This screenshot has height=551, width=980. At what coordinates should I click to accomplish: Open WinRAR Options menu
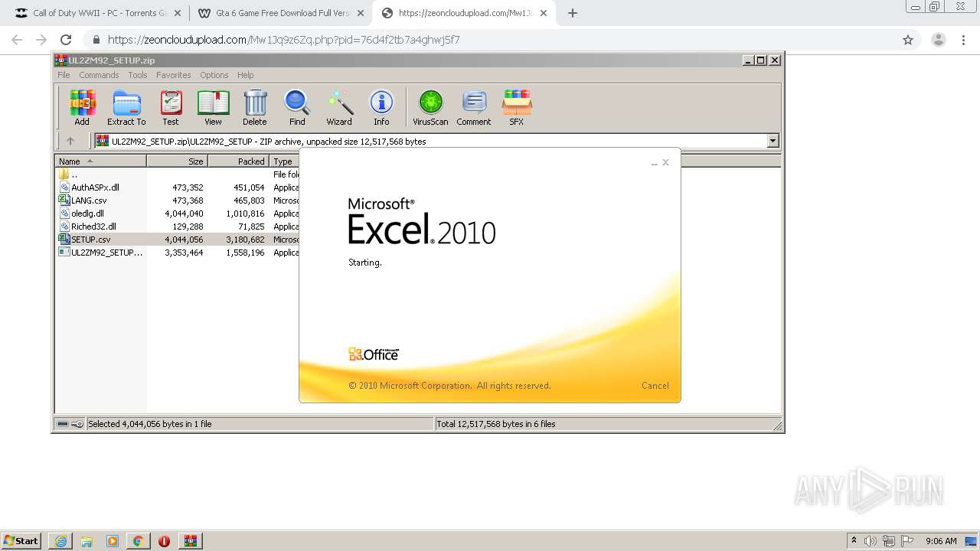tap(214, 75)
